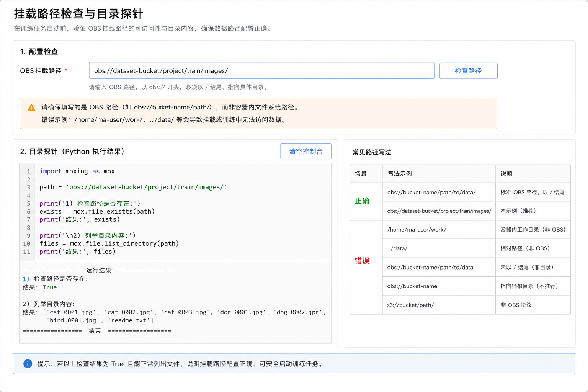Click the orange warning triangle icon
Viewport: 588px width, 392px height.
(x=31, y=108)
